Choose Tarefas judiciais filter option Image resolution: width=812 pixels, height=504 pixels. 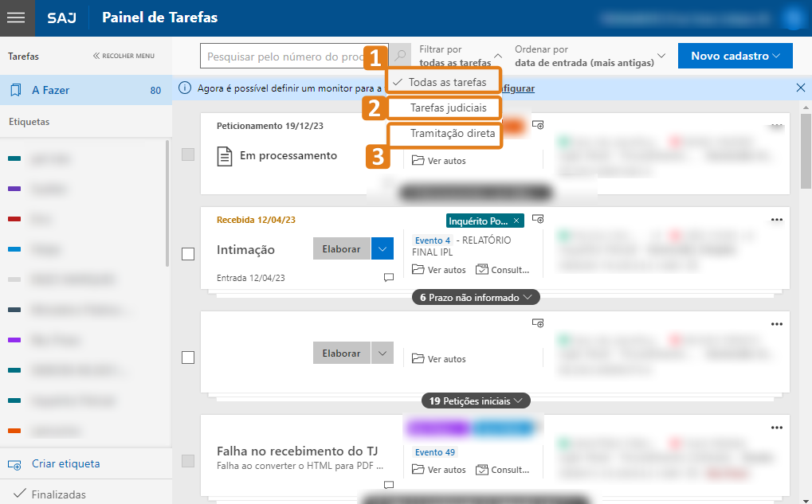point(447,107)
